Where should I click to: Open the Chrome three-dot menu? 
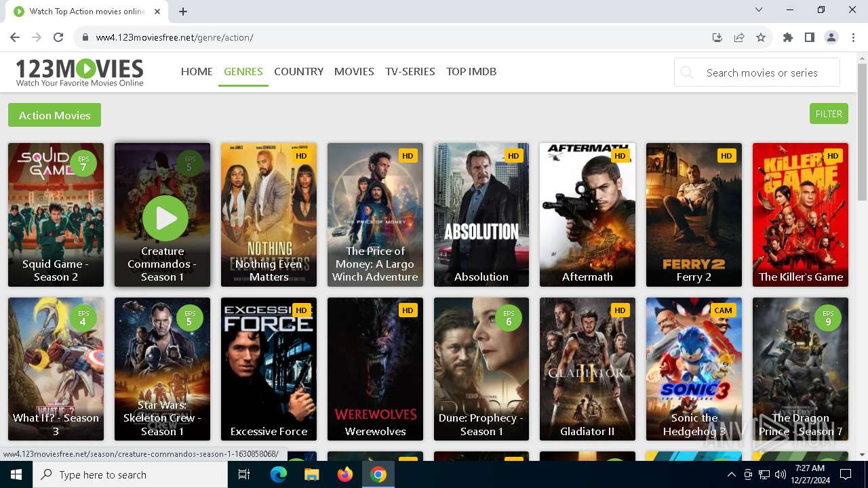click(853, 37)
